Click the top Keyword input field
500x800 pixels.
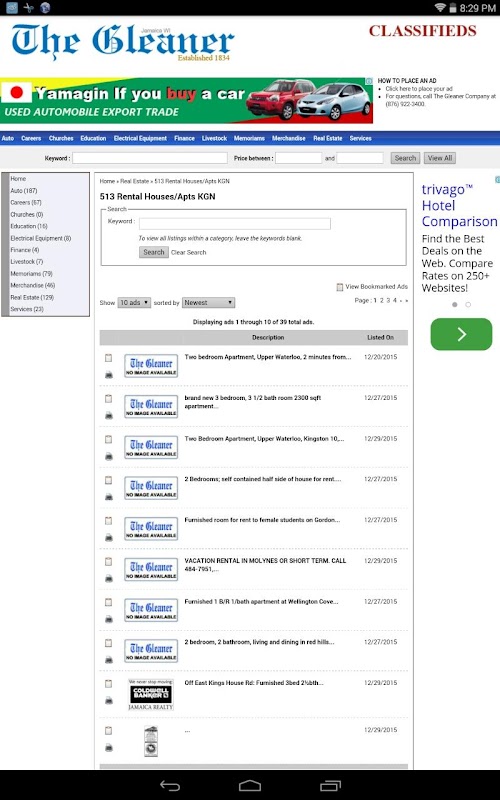pyautogui.click(x=150, y=158)
